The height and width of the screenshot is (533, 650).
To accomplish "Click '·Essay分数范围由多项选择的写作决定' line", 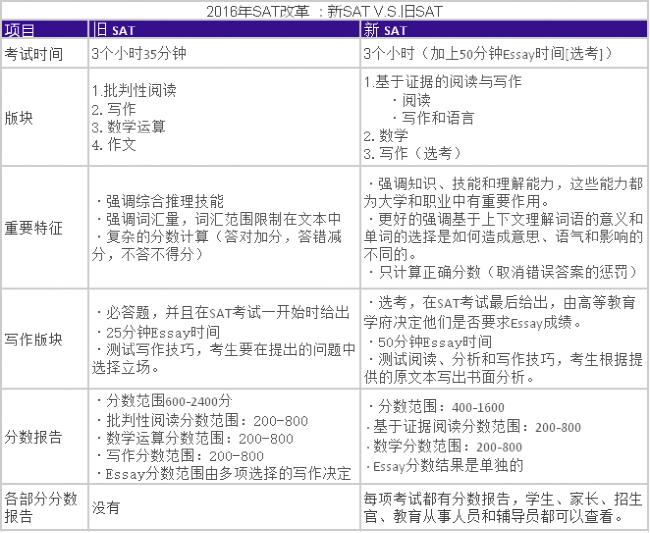I will (x=223, y=474).
